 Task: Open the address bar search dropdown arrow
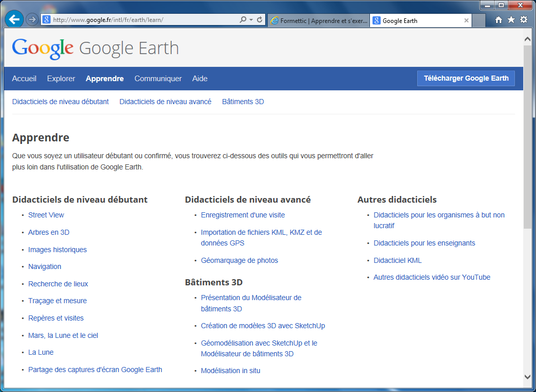pyautogui.click(x=251, y=20)
